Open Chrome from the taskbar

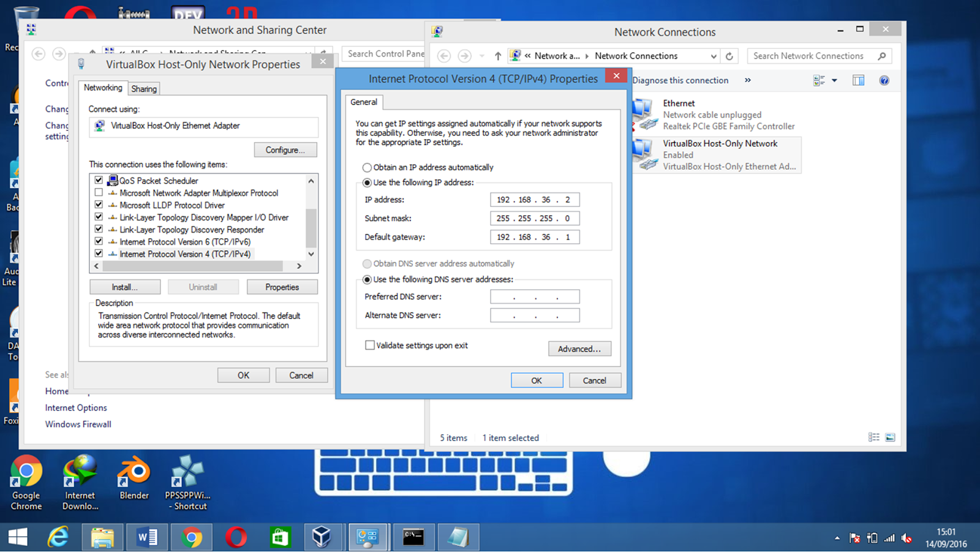pos(192,537)
